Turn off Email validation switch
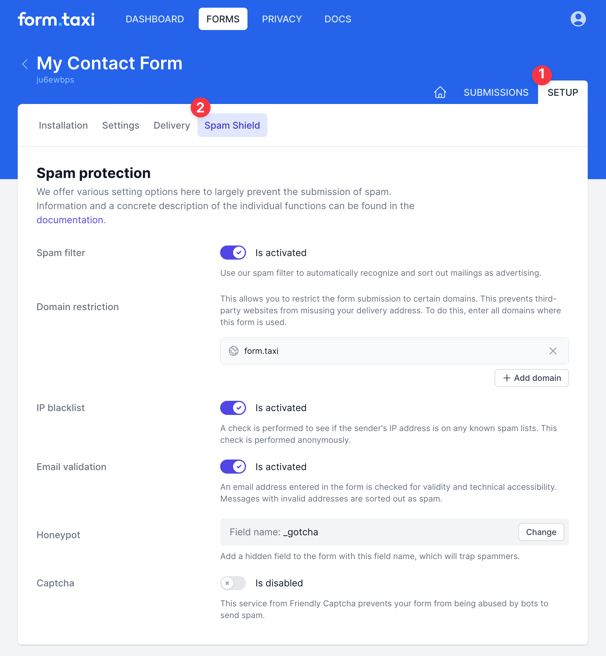606x656 pixels. click(233, 467)
